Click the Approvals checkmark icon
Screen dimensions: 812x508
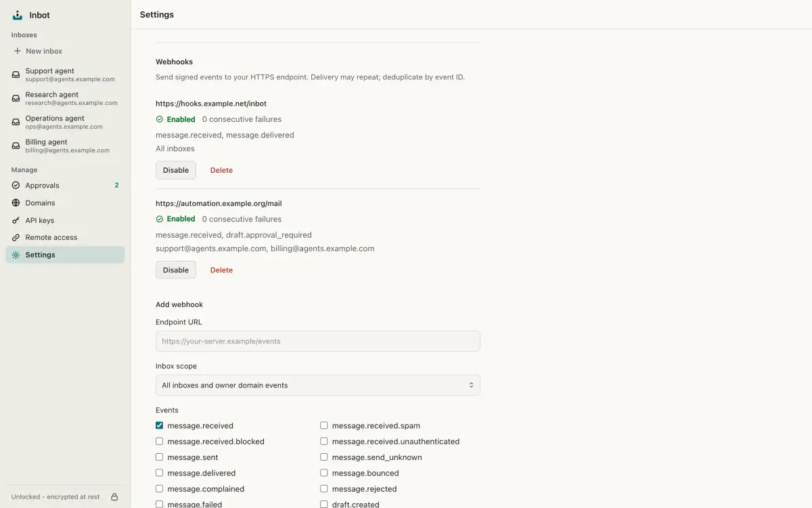[16, 186]
